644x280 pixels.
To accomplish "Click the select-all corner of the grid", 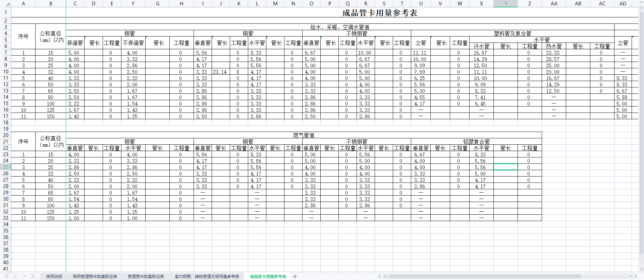I will point(5,4).
